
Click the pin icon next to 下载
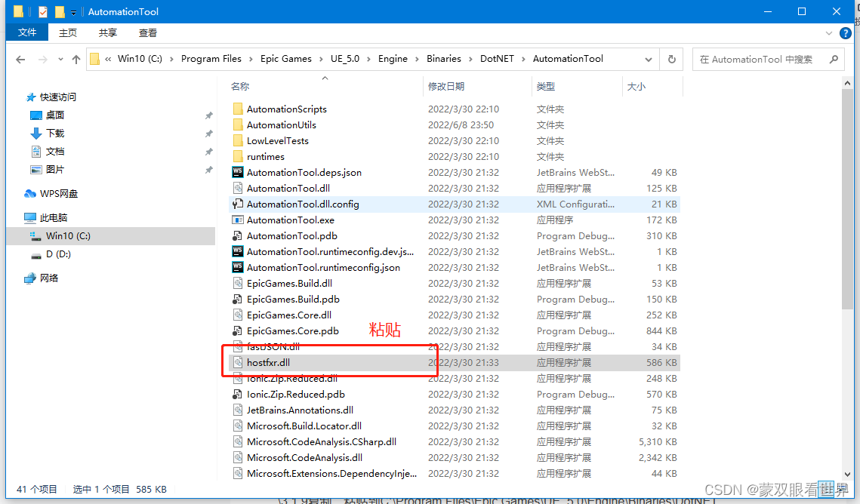click(x=209, y=134)
